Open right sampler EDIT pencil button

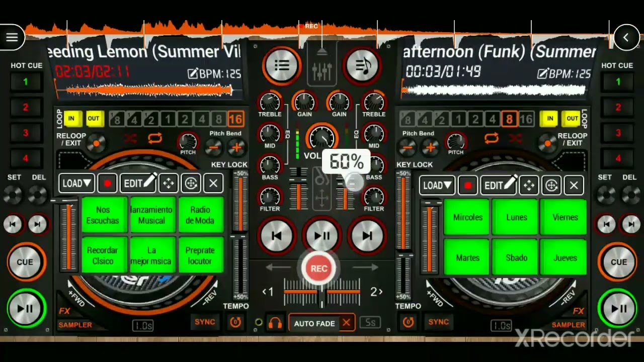[x=499, y=186]
